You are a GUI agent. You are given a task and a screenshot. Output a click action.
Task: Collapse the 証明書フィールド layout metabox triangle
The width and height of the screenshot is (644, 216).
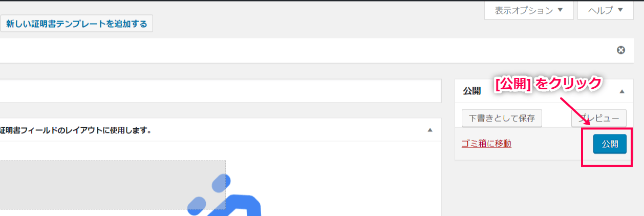tap(430, 130)
